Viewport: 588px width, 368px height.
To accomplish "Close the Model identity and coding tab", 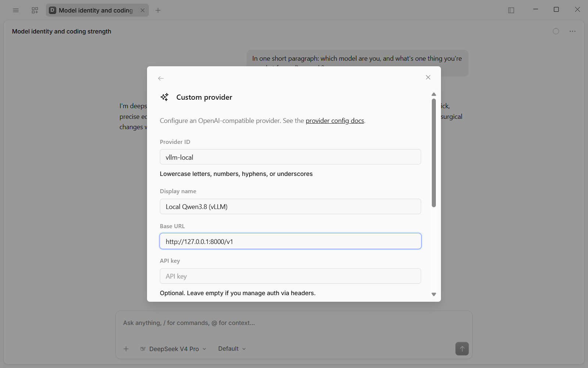I will (143, 10).
